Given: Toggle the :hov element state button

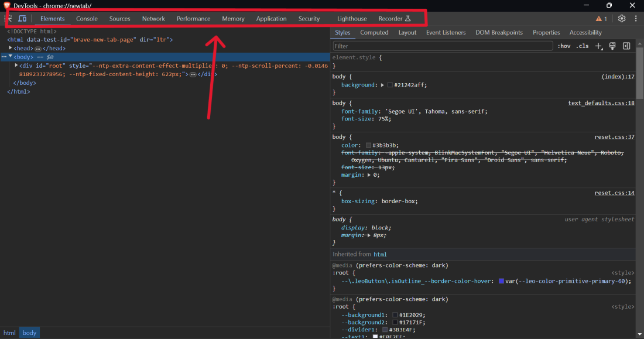Looking at the screenshot, I should 564,46.
